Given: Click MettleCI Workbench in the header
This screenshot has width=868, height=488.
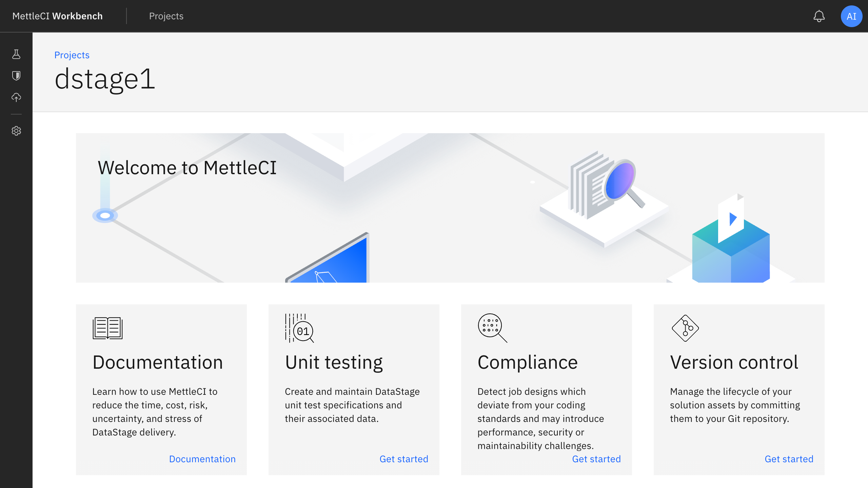Looking at the screenshot, I should point(57,16).
